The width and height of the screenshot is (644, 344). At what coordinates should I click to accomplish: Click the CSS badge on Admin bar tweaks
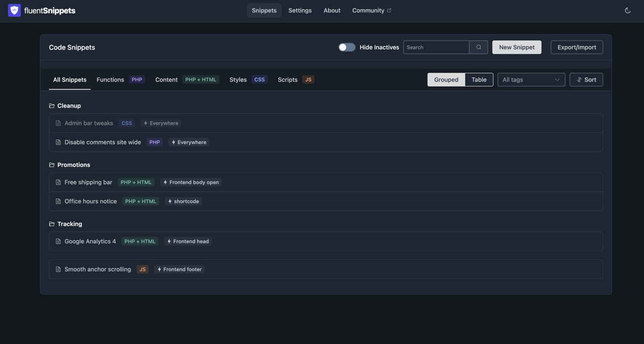click(x=127, y=123)
